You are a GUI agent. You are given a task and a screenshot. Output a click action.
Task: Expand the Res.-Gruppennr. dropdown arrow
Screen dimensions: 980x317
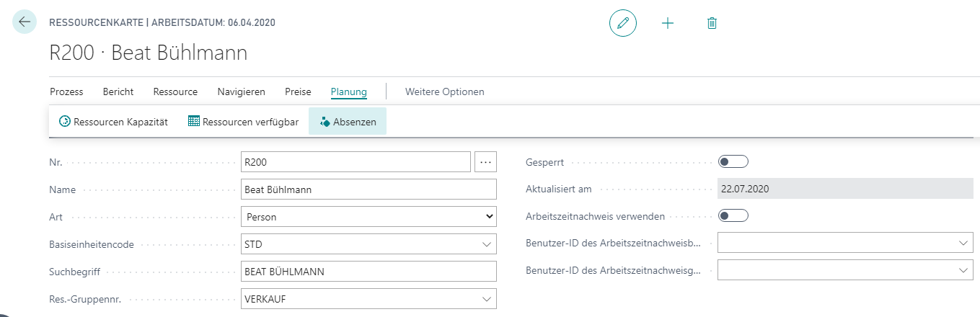point(487,298)
